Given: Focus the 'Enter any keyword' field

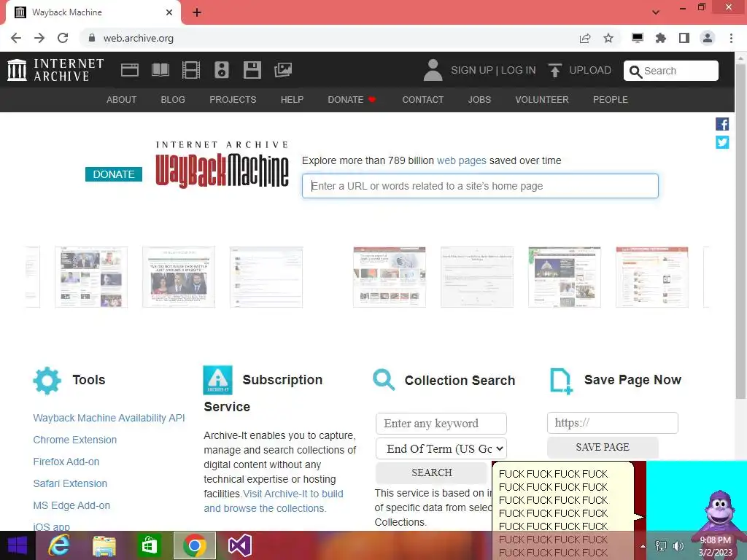Looking at the screenshot, I should point(441,424).
